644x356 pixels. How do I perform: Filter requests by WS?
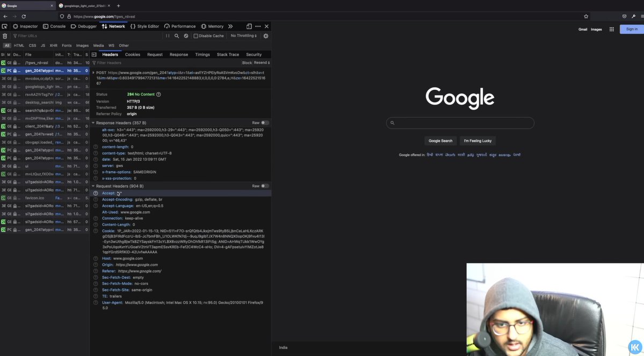(111, 46)
